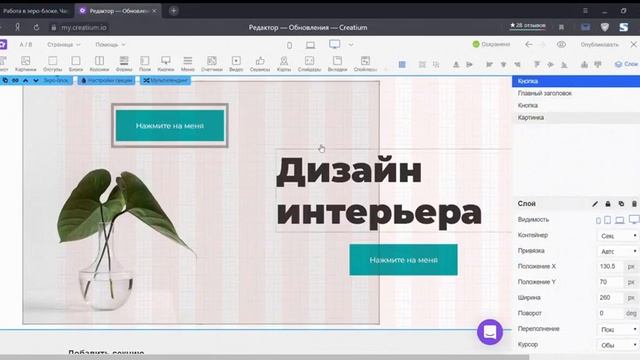Reload the page in browser
Screen dimensions: 640x360
pyautogui.click(x=36, y=27)
